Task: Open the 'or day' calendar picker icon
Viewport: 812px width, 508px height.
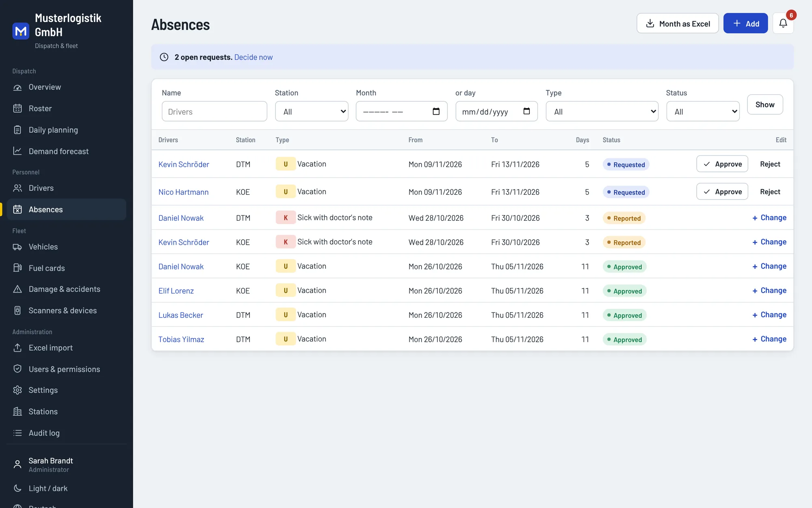Action: [527, 111]
